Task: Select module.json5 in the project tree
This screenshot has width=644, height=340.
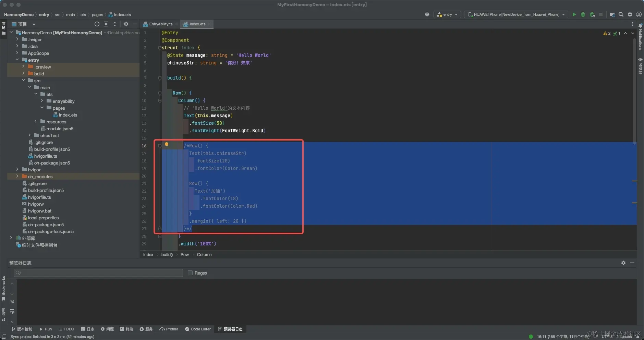Action: [60, 129]
